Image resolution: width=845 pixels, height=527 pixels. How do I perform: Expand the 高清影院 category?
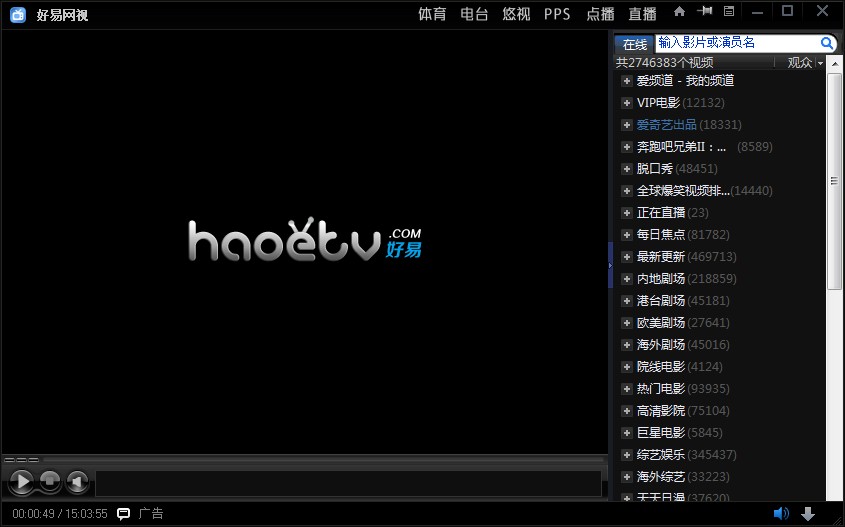point(626,411)
